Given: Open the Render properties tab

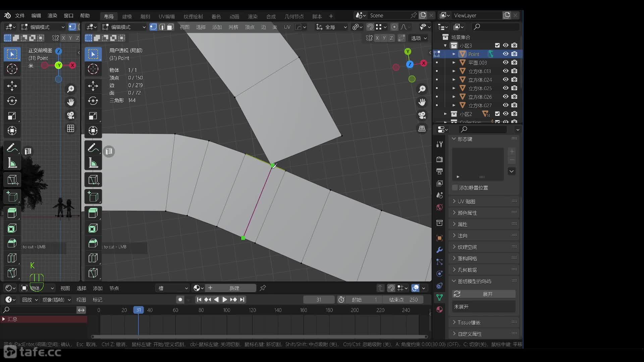Looking at the screenshot, I should 439,159.
